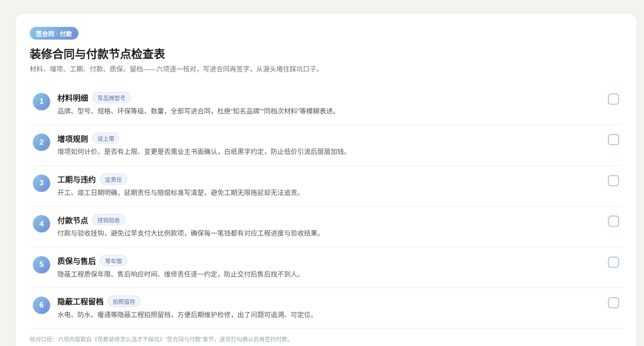The image size is (644, 346).
Task: Click the number 1 badge for 材料明细
Action: [x=41, y=101]
